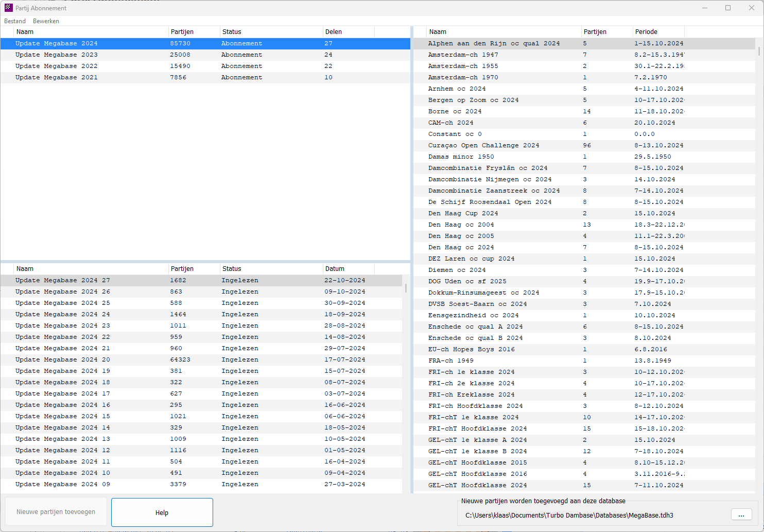764x532 pixels.
Task: Select FRI-ch Ereklasse 2024 row
Action: point(584,395)
